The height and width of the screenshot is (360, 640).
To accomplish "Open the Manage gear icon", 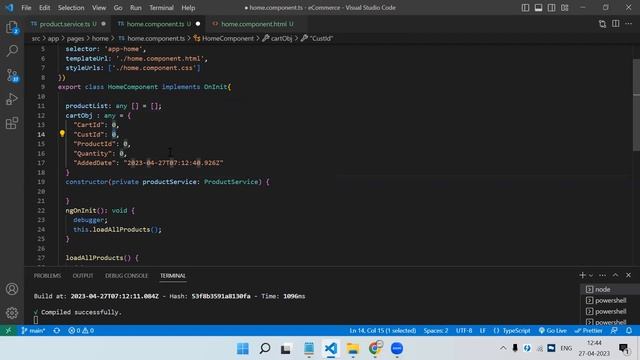I will coord(12,313).
